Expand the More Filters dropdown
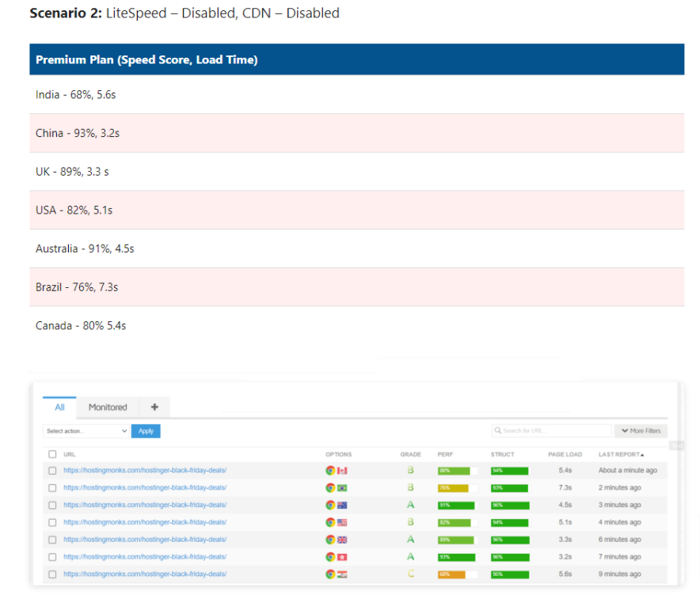The width and height of the screenshot is (700, 599). tap(641, 430)
